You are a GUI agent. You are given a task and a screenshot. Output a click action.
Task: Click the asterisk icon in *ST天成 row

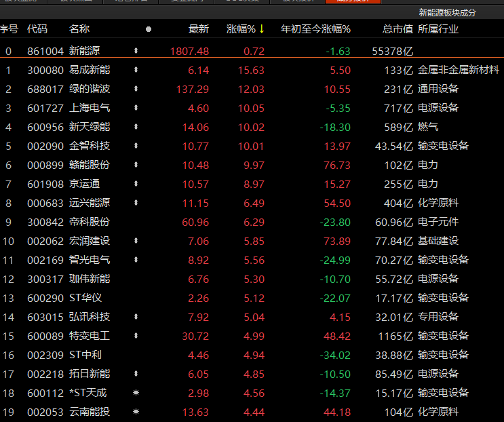tap(136, 393)
